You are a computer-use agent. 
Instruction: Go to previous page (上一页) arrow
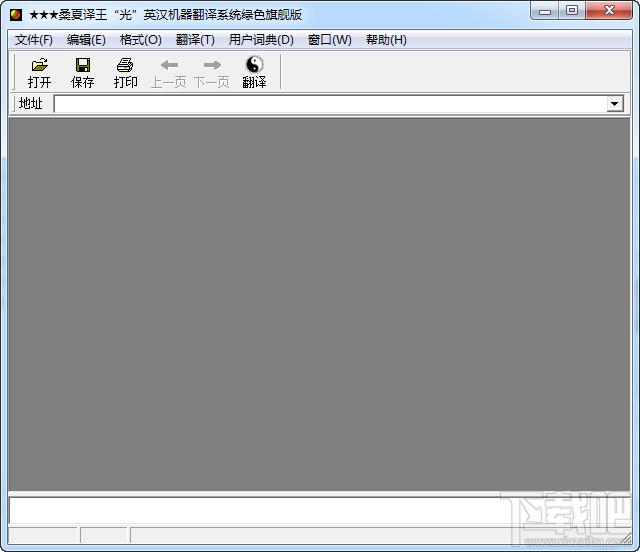pyautogui.click(x=169, y=65)
